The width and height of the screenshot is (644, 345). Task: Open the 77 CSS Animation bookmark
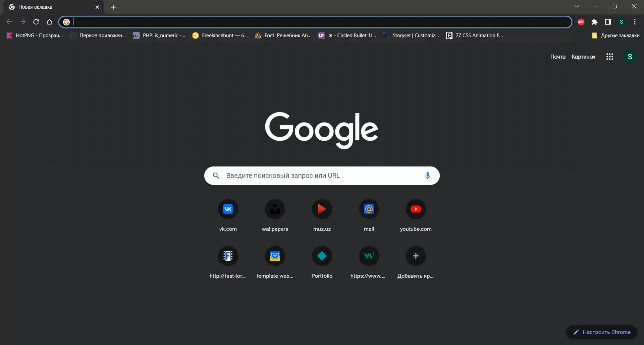pos(475,36)
